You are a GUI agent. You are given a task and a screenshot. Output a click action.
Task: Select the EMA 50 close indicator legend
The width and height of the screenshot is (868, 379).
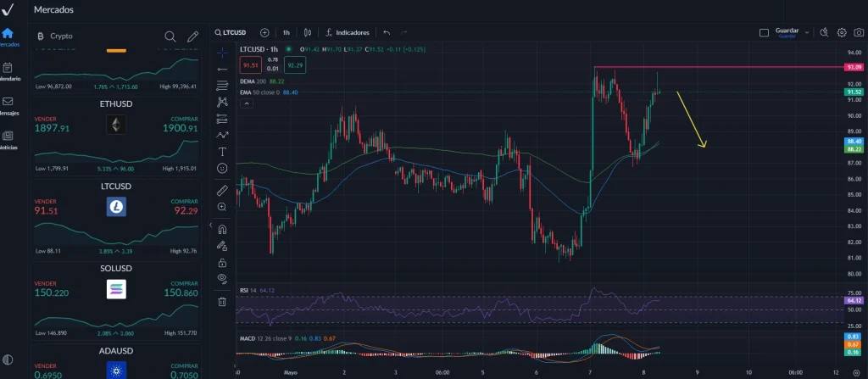[269, 92]
